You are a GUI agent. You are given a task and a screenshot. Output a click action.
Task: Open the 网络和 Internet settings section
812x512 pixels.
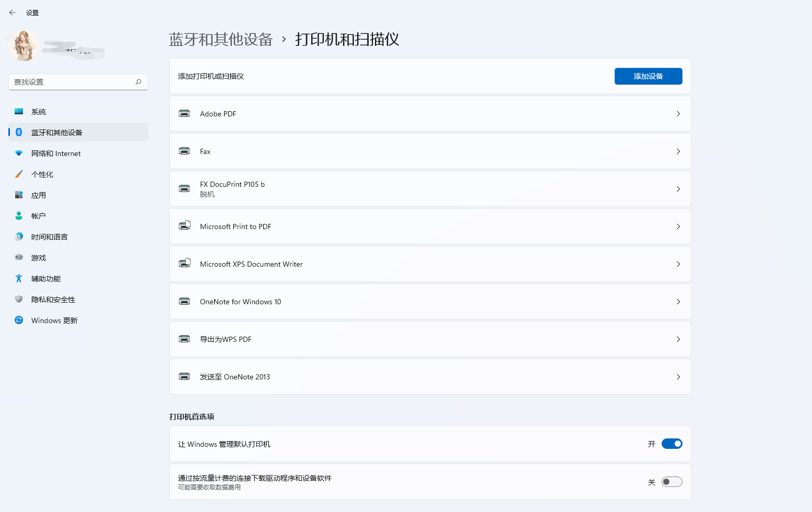point(56,153)
